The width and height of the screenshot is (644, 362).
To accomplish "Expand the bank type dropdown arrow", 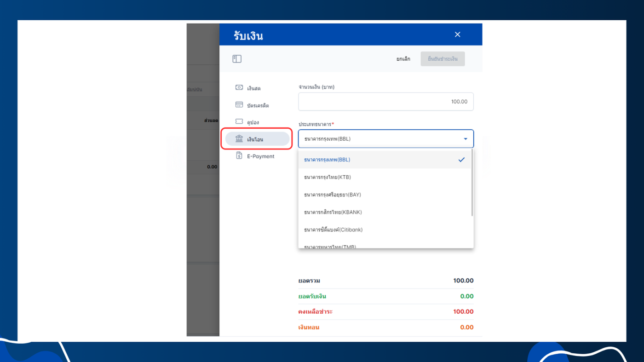I will coord(466,139).
